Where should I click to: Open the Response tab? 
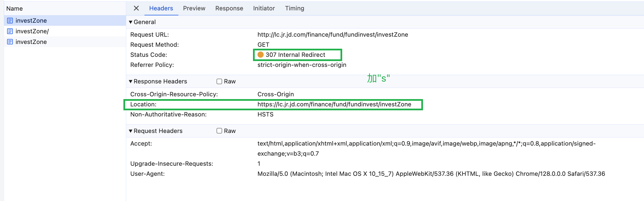point(229,8)
